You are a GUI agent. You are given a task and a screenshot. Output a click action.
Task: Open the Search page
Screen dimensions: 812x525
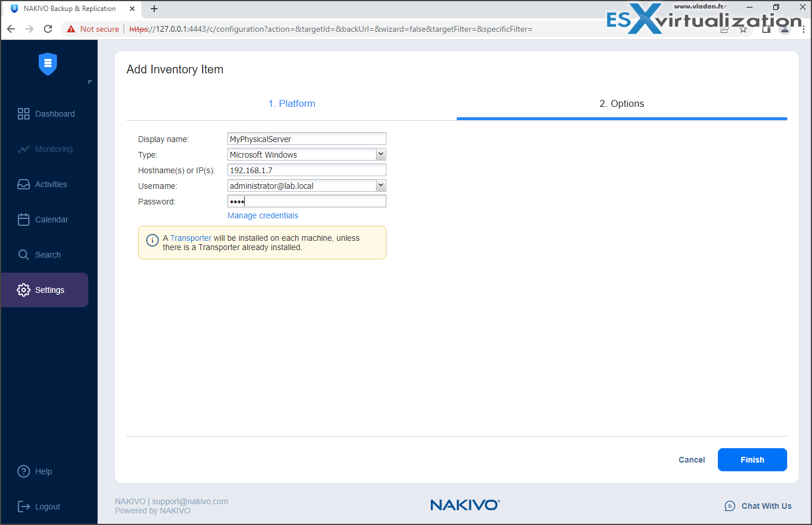click(x=39, y=255)
